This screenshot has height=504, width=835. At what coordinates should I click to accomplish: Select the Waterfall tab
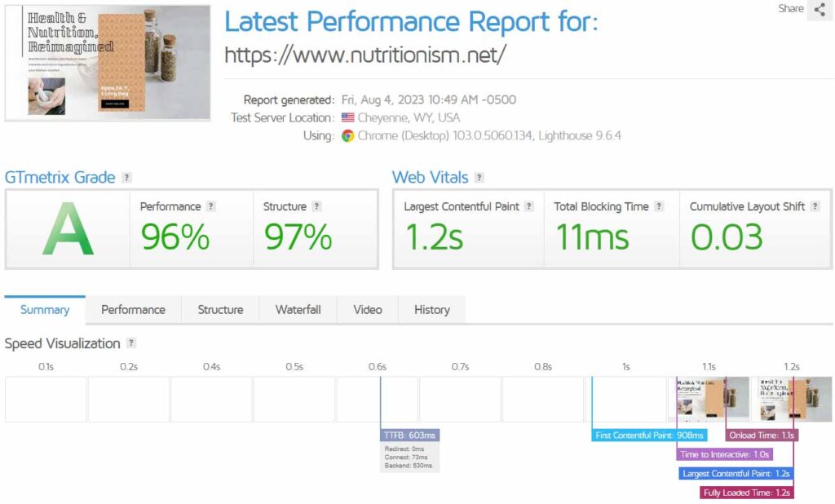(x=298, y=310)
